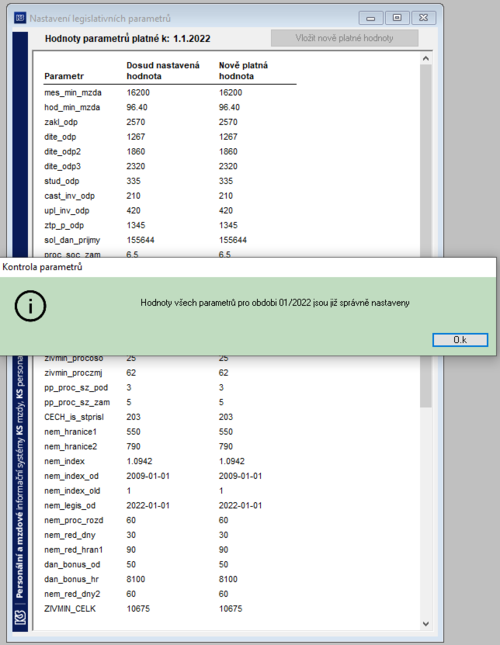Click the grayed button Vložit nově platné hodnoty
This screenshot has height=645, width=500.
345,38
